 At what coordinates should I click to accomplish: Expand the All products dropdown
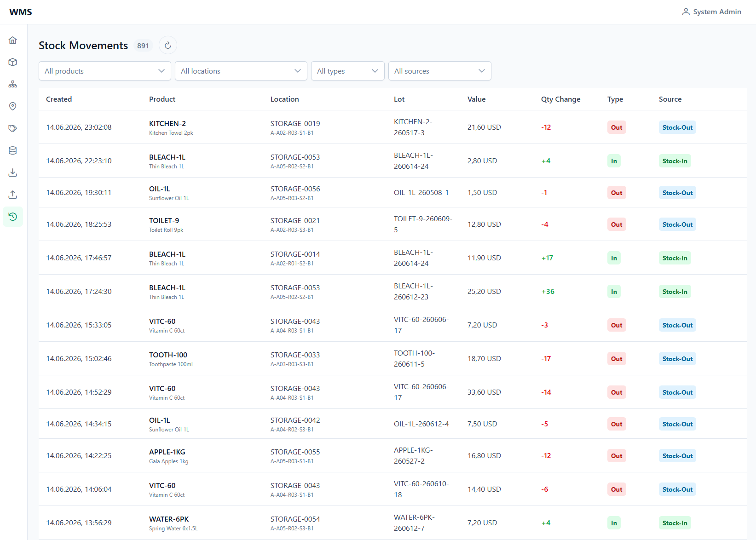pos(105,71)
